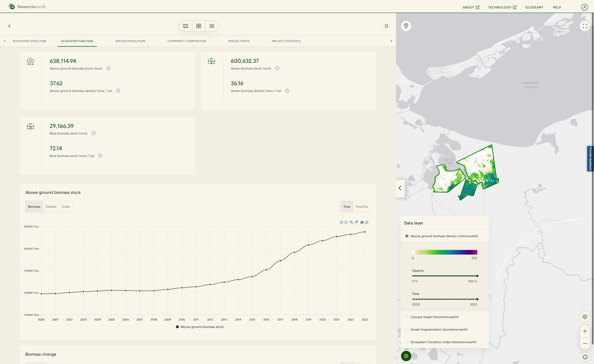Open the map info button

pyautogui.click(x=585, y=357)
